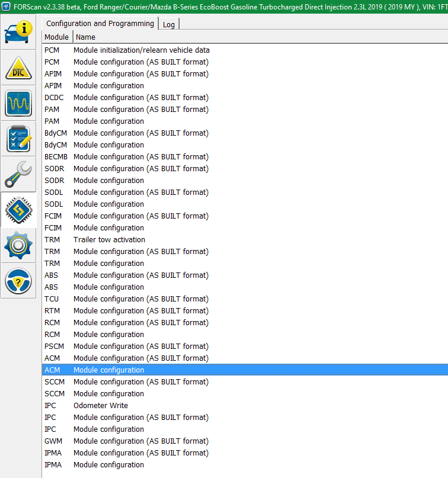Screen dimensions: 448x478
Task: Open the Tests checklist section icon
Action: [x=18, y=139]
